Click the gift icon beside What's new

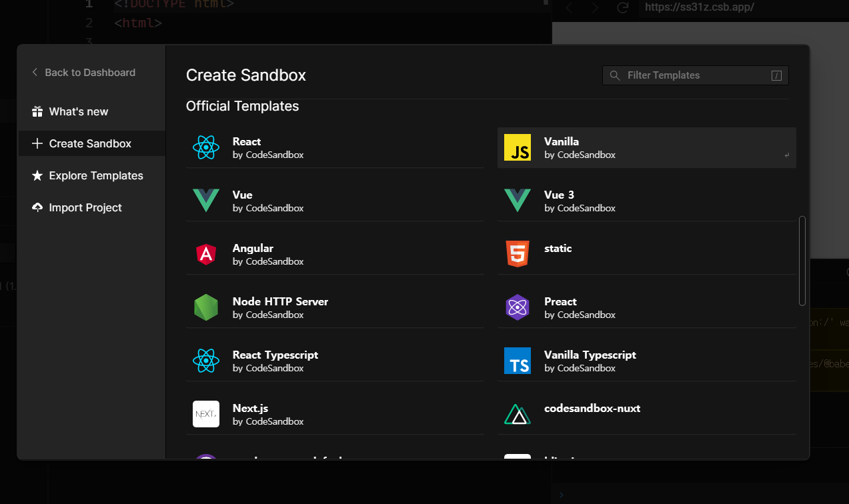(x=37, y=111)
